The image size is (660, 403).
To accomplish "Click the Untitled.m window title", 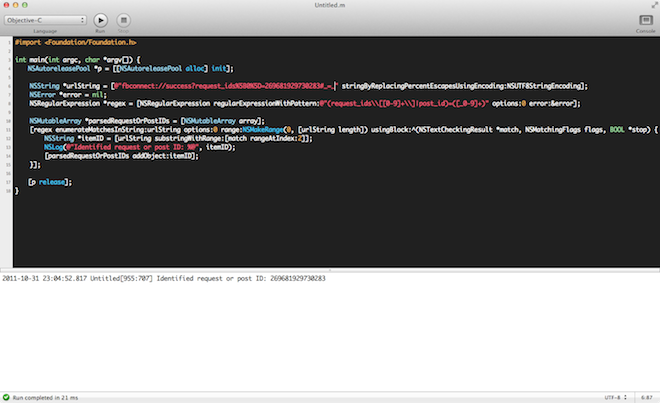I will pyautogui.click(x=330, y=5).
